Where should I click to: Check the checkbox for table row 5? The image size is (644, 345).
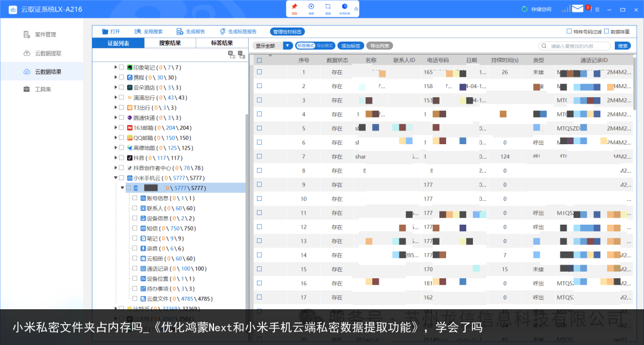[259, 128]
